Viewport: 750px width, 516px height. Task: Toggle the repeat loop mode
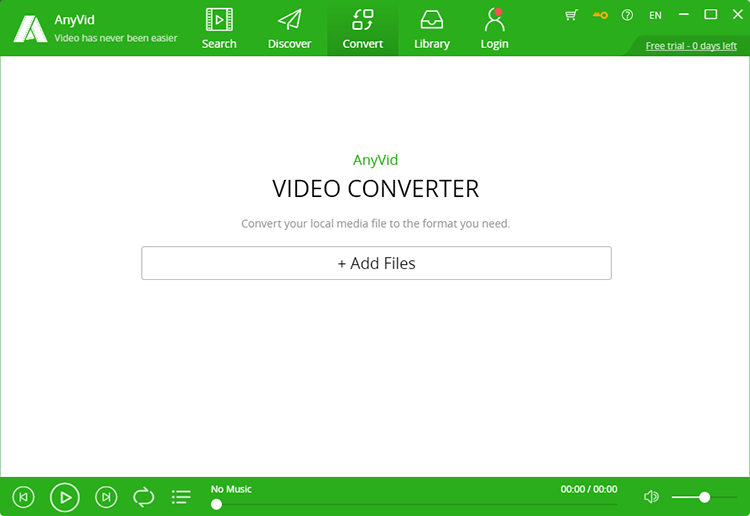[143, 497]
